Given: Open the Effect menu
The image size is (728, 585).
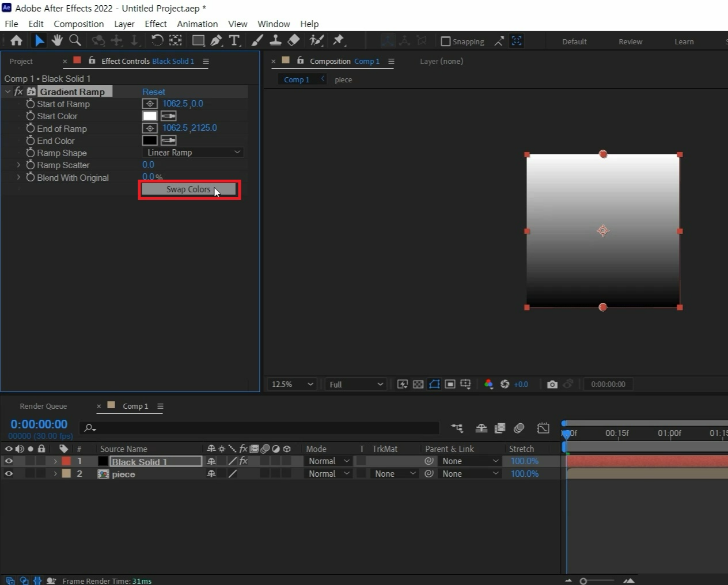Looking at the screenshot, I should click(156, 24).
